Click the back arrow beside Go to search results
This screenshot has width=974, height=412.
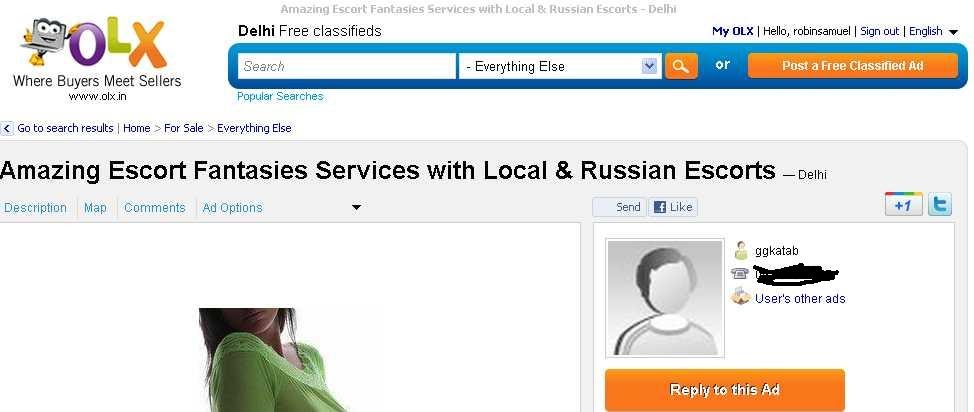[x=7, y=129]
